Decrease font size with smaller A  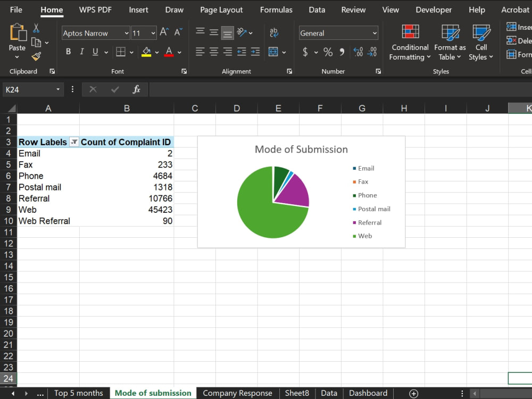coord(178,32)
